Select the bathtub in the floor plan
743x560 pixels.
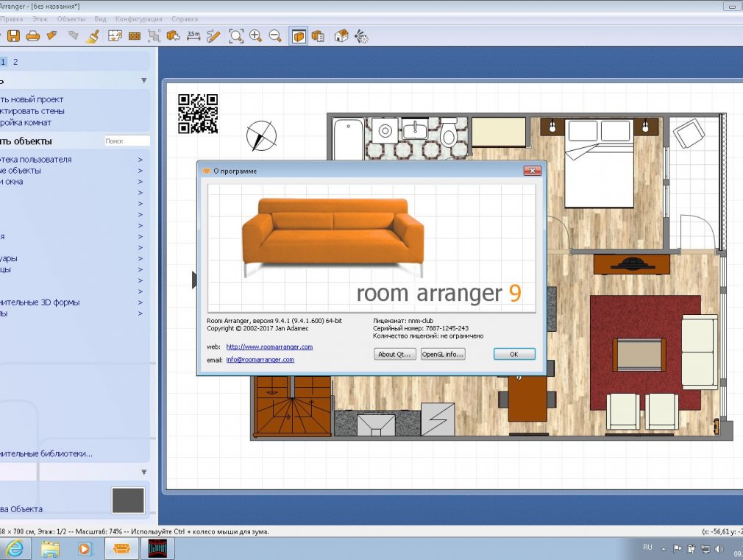pyautogui.click(x=348, y=139)
